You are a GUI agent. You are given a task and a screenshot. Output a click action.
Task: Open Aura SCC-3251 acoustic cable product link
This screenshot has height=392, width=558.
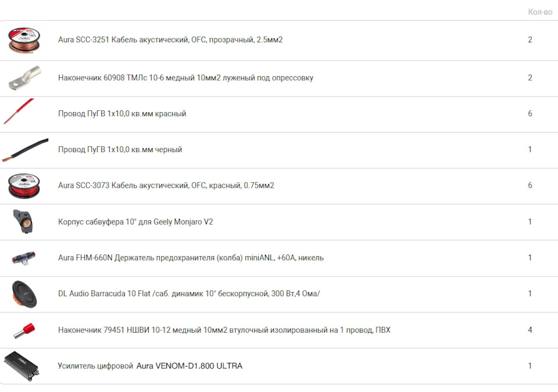point(170,40)
